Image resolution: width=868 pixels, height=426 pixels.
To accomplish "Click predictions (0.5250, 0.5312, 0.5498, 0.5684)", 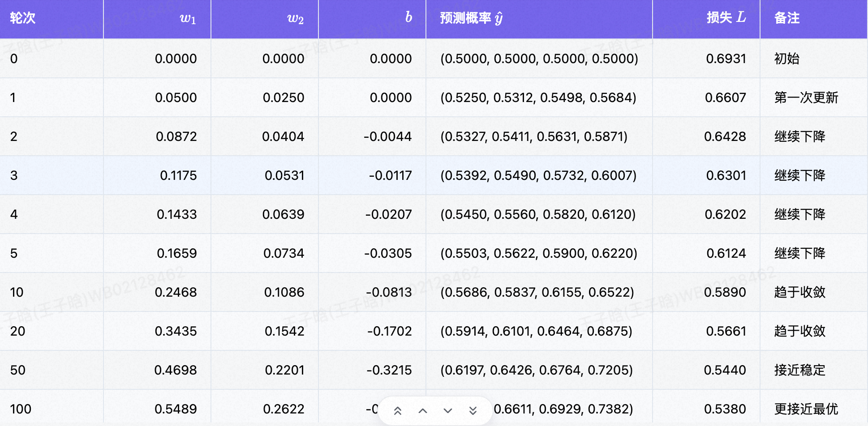I will tap(538, 98).
